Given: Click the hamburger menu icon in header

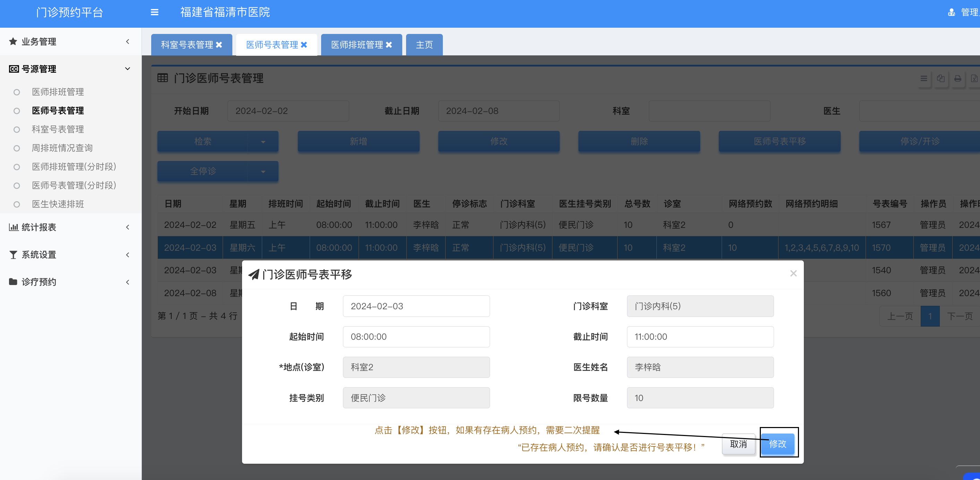Looking at the screenshot, I should tap(154, 12).
